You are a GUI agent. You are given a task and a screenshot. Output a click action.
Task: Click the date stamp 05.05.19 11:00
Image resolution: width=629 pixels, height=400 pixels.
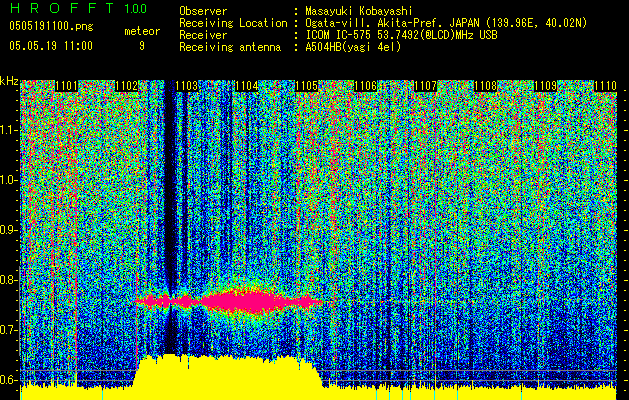[x=51, y=45]
